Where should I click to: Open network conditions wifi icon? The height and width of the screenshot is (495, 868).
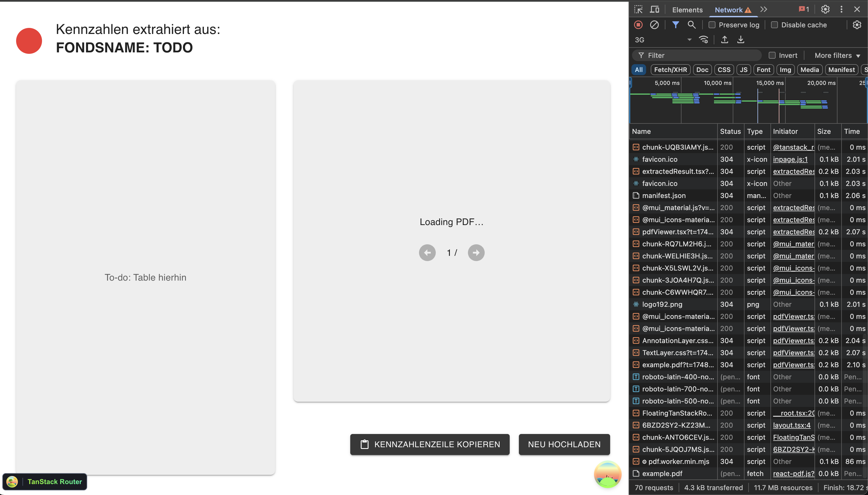tap(703, 40)
